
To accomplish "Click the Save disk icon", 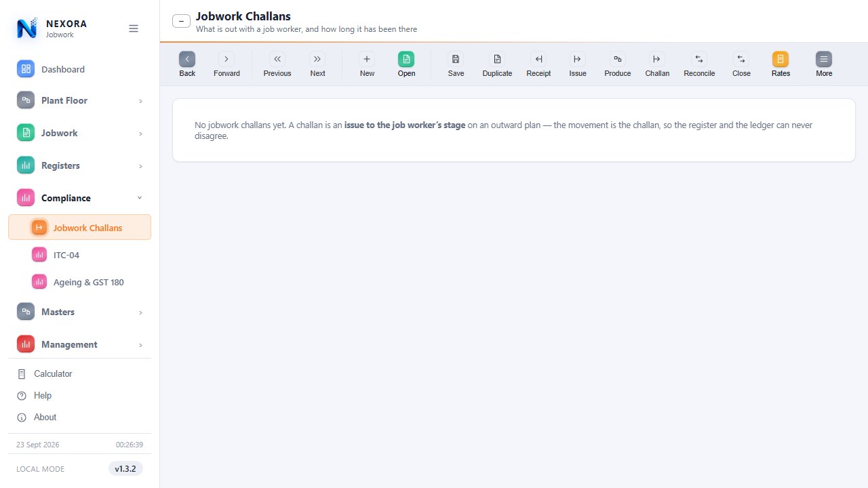I will pos(456,59).
